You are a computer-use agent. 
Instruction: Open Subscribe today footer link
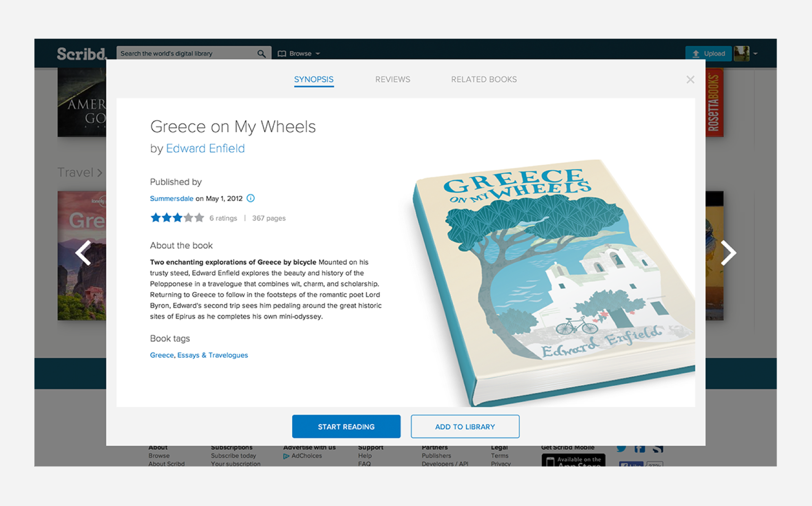click(233, 456)
